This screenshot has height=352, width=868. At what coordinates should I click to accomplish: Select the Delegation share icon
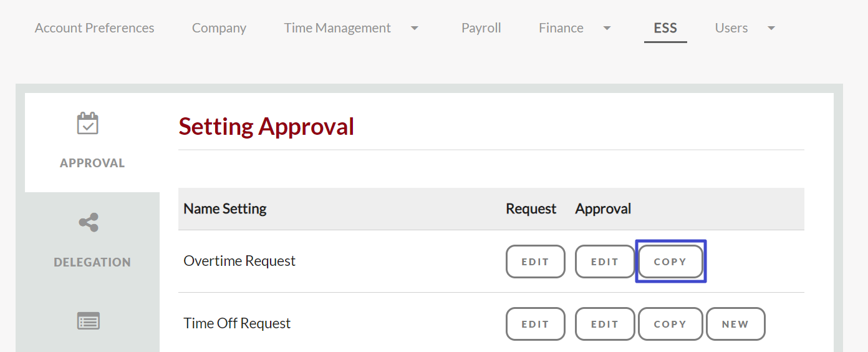(89, 222)
